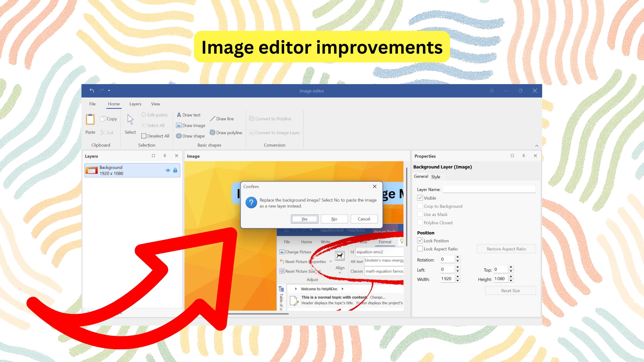Float the Layers panel window icon
This screenshot has width=644, height=362.
coord(153,156)
